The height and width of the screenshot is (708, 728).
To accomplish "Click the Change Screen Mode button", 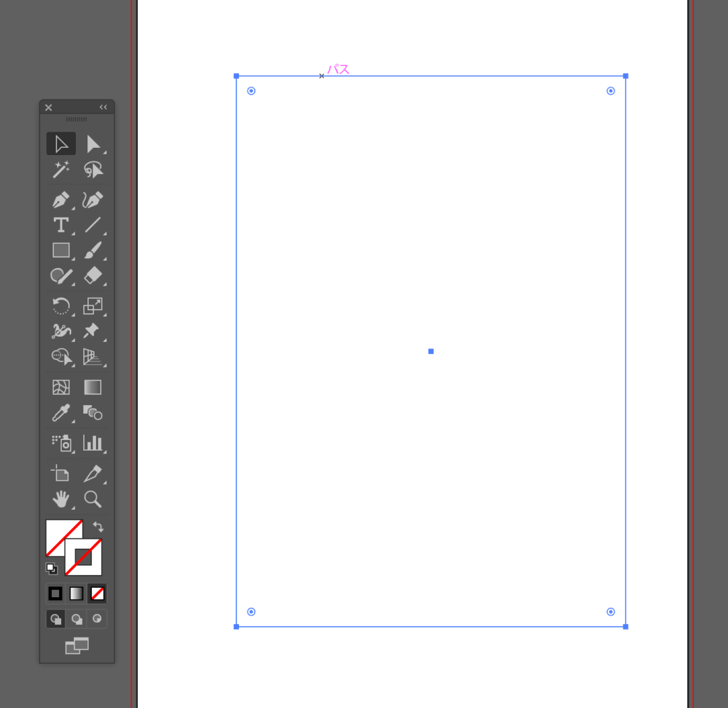I will (77, 645).
